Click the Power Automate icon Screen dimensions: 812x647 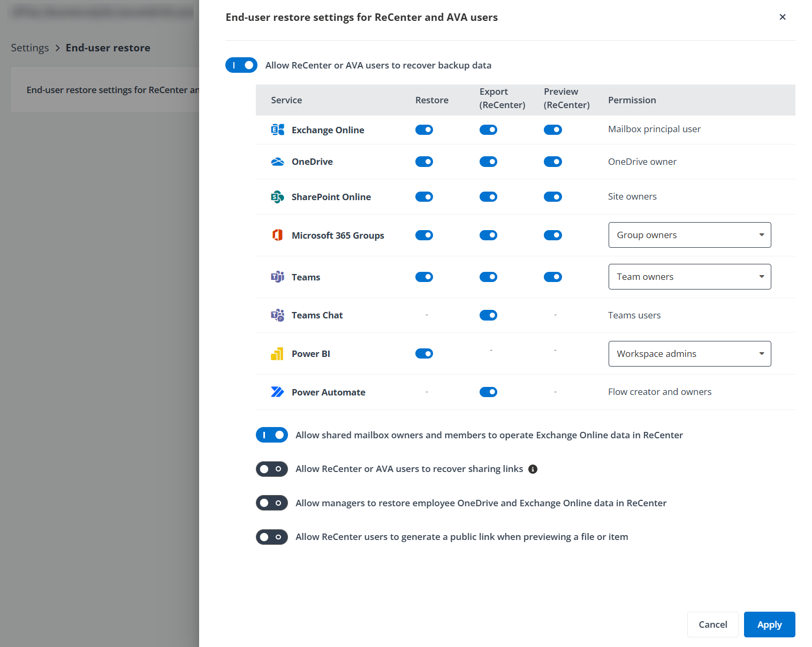tap(278, 392)
